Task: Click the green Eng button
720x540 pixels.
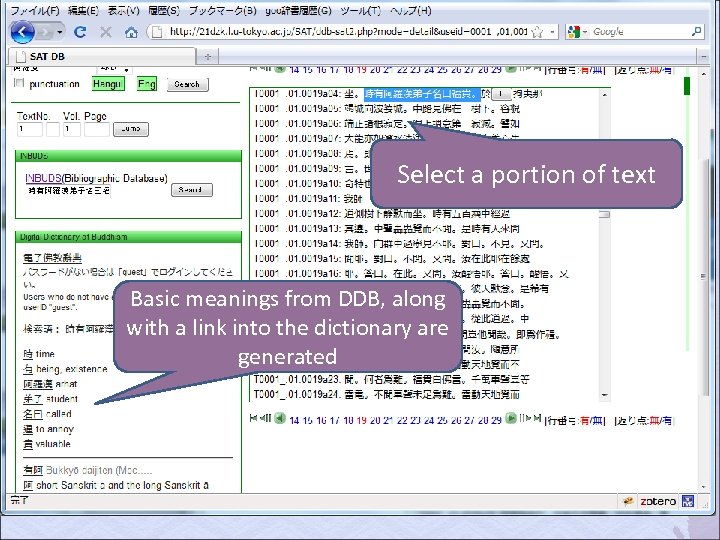Action: (x=147, y=84)
